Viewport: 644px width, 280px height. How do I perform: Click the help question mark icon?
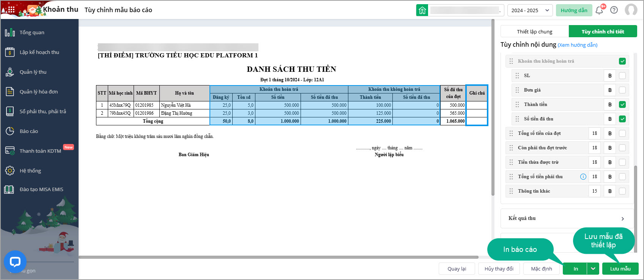pos(614,10)
